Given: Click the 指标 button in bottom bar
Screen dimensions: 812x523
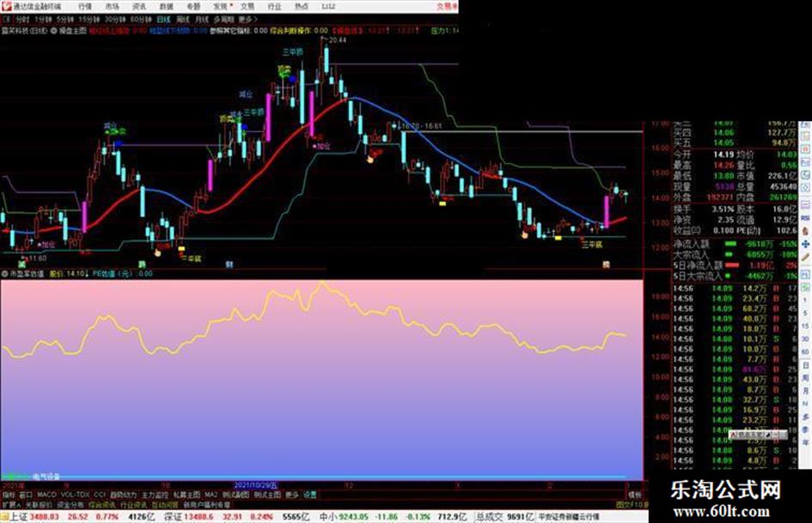Looking at the screenshot, I should 9,495.
